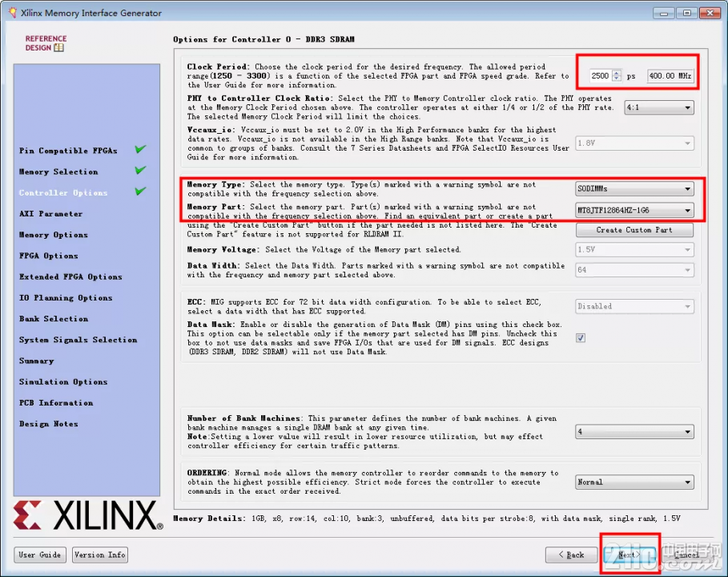Click the 400.00 MHz frequency field
Image resolution: width=728 pixels, height=577 pixels.
click(670, 75)
